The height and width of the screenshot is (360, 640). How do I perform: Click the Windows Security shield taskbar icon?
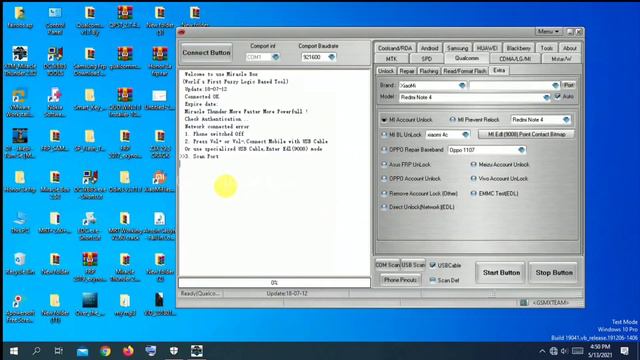pos(174,351)
